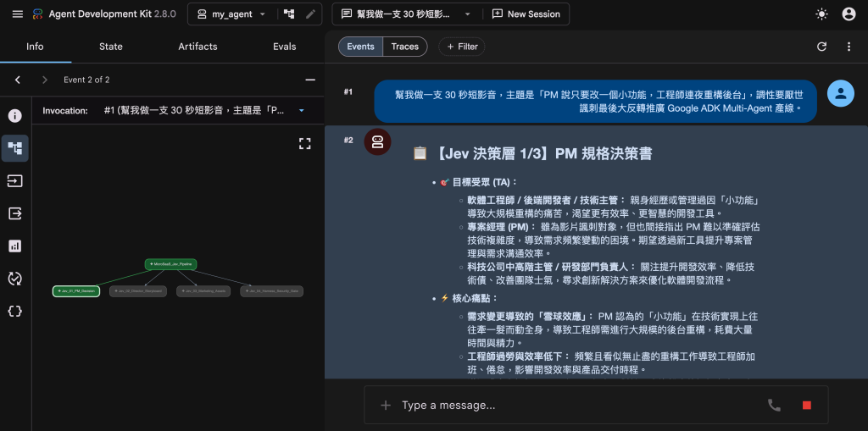The height and width of the screenshot is (431, 868).
Task: Switch to the Artifacts tab
Action: click(198, 47)
